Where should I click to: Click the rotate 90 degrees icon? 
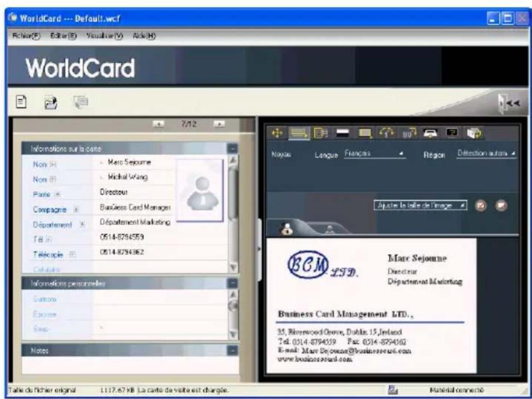pyautogui.click(x=409, y=134)
